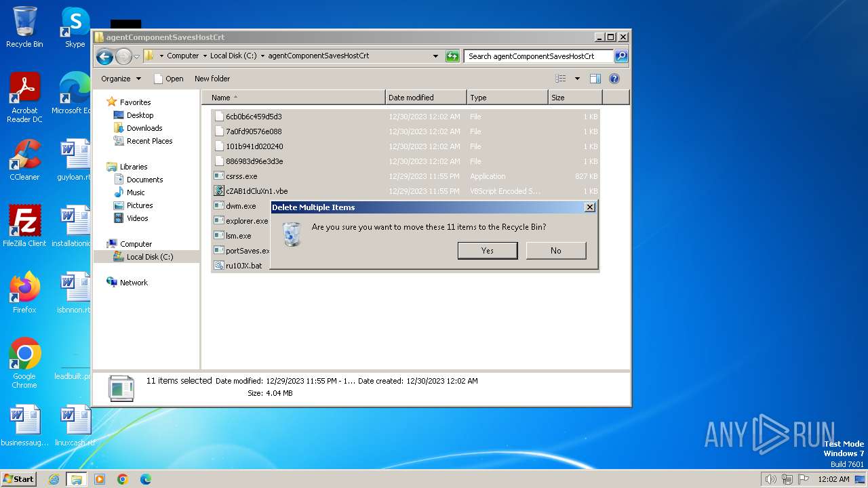Select Computer in the navigation pane

(136, 244)
